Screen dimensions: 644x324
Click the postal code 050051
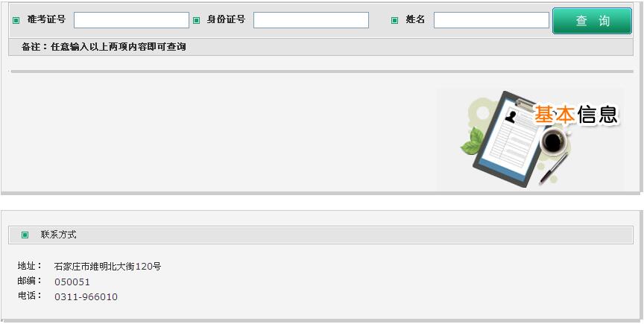[x=72, y=282]
